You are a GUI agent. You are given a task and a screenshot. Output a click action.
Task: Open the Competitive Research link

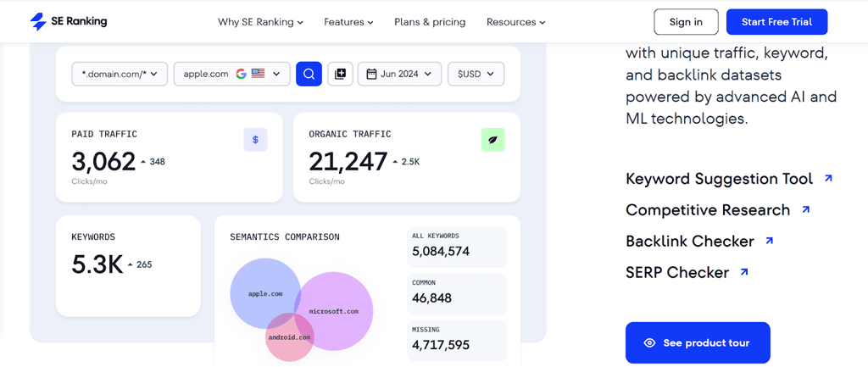click(x=708, y=210)
